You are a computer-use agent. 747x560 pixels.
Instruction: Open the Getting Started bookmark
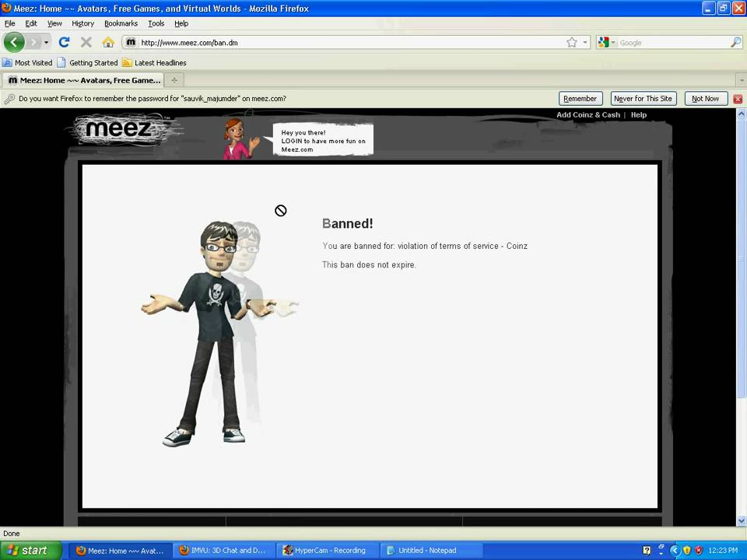coord(87,62)
